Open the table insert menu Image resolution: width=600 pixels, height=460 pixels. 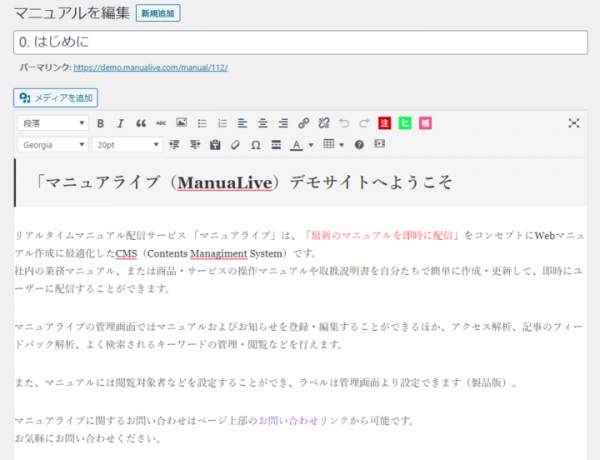[x=333, y=144]
